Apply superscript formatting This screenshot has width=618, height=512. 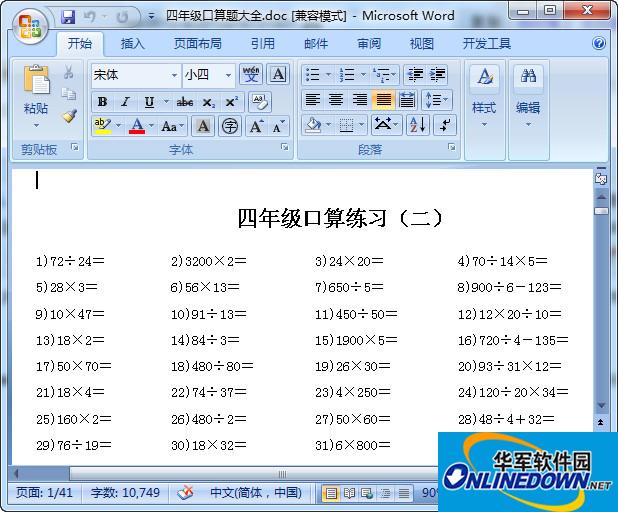pyautogui.click(x=231, y=102)
